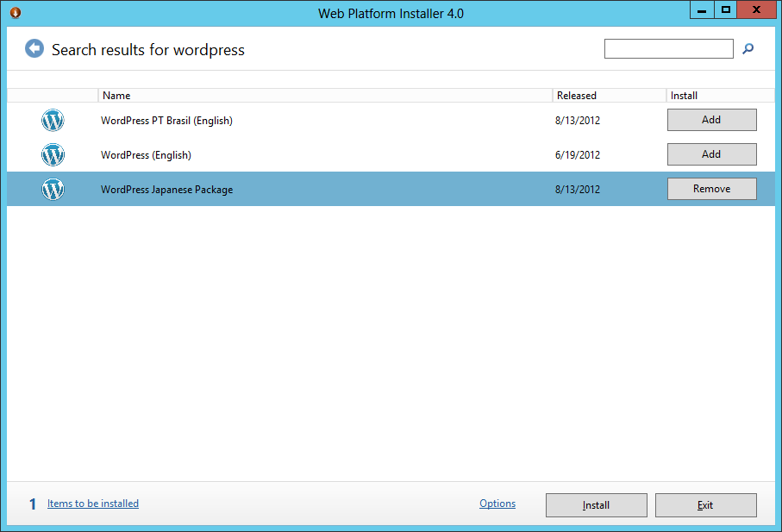This screenshot has width=782, height=532.
Task: Add WordPress (English) to install list
Action: pos(711,154)
